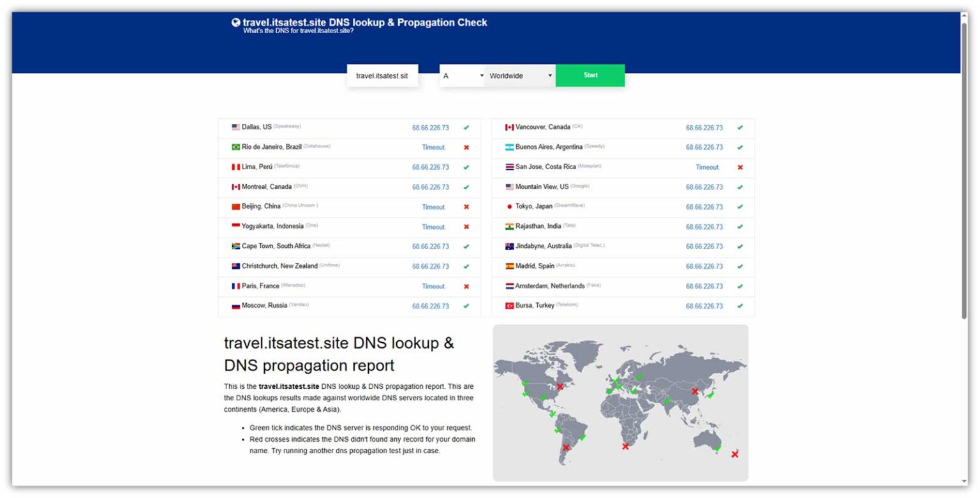Click the Australia flag next to Jindabyne
The width and height of the screenshot is (980, 498).
tap(509, 246)
